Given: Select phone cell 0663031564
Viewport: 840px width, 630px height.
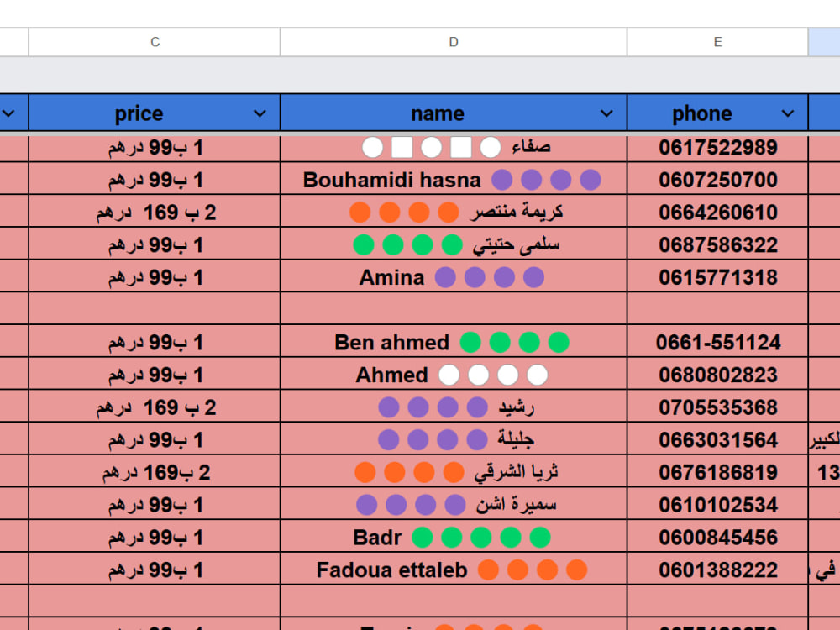Looking at the screenshot, I should [718, 439].
